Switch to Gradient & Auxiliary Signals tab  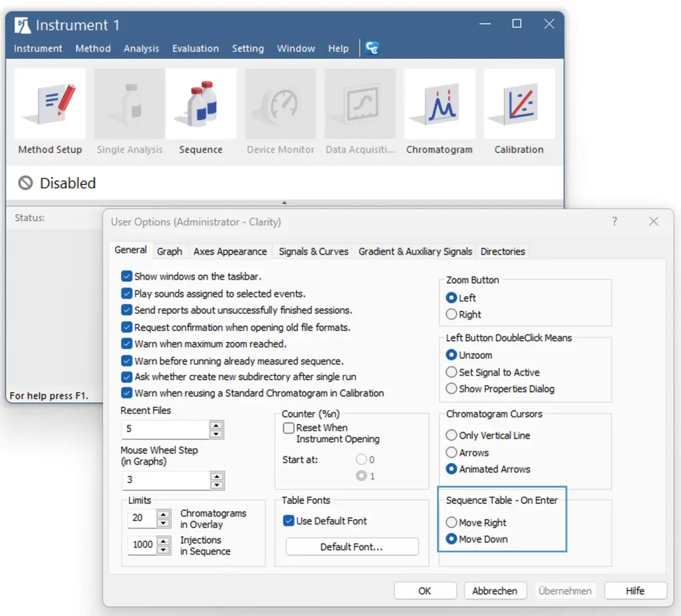415,251
